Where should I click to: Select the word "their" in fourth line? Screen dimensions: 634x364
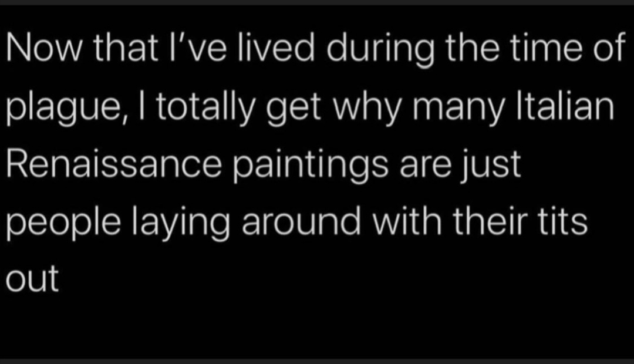pyautogui.click(x=490, y=221)
